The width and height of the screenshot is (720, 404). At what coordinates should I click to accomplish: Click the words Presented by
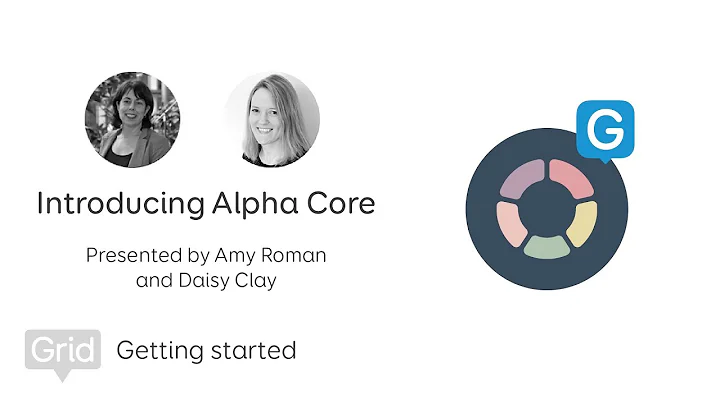tap(147, 255)
